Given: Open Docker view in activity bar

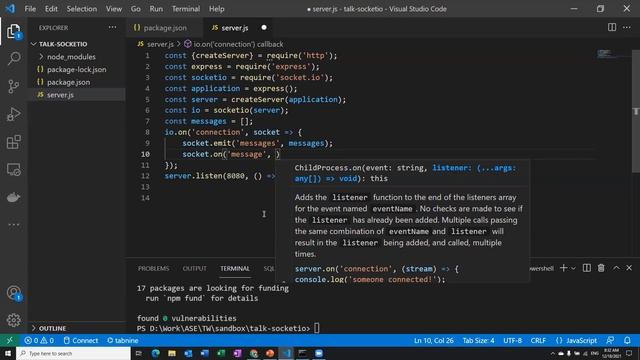Looking at the screenshot, I should pyautogui.click(x=13, y=197).
